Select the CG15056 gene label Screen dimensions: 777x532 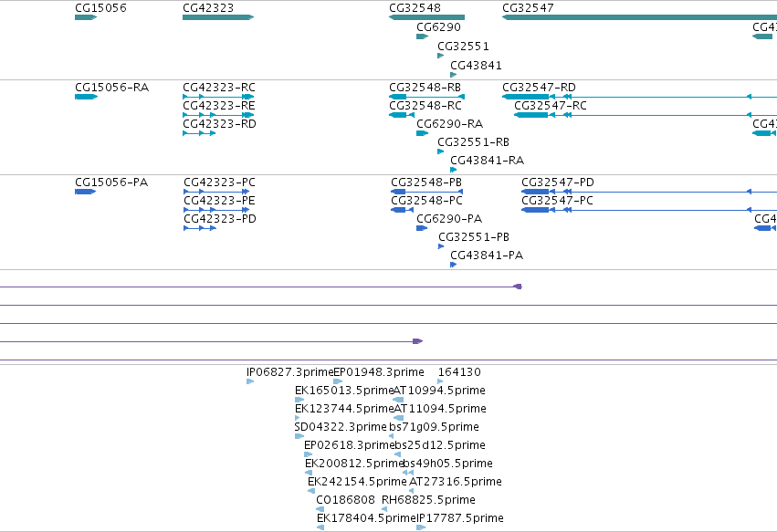click(x=100, y=8)
